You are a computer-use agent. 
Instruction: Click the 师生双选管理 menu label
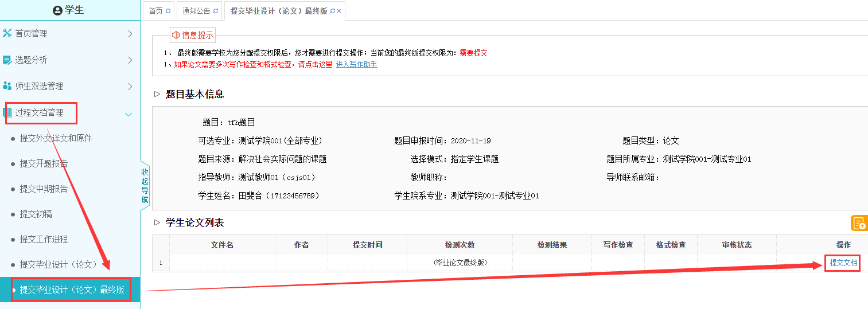click(39, 86)
